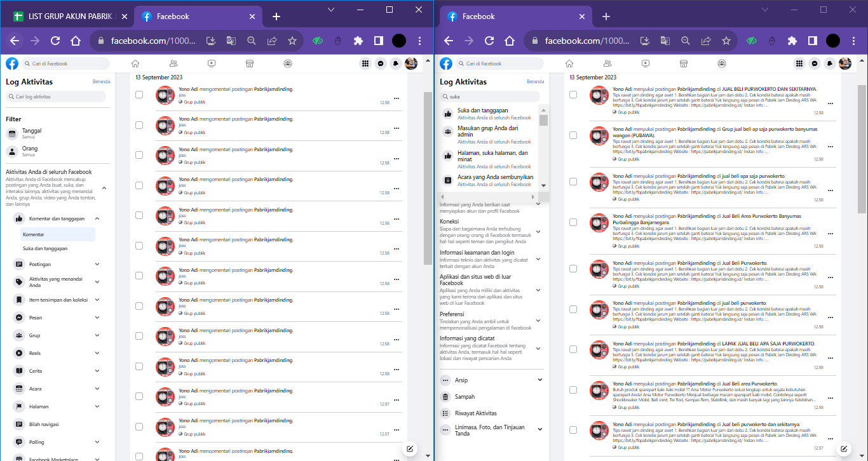The height and width of the screenshot is (461, 868).
Task: Expand the Postingan section in the left sidebar
Action: coord(97,264)
